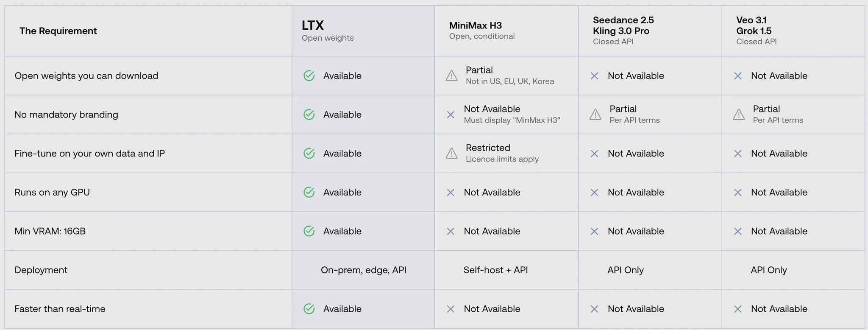868x330 pixels.
Task: Click warning triangle in Veo branding Partial cell
Action: [x=739, y=115]
